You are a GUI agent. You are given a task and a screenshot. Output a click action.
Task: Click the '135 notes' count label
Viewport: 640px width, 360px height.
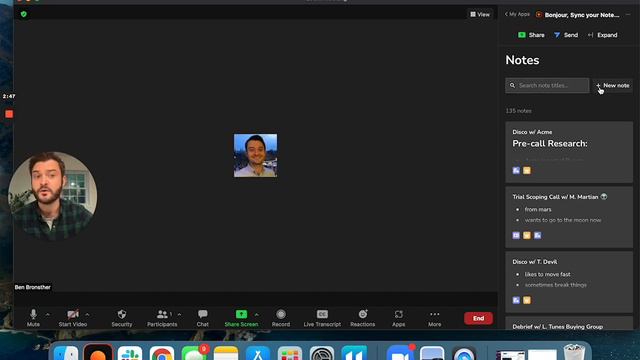[518, 111]
